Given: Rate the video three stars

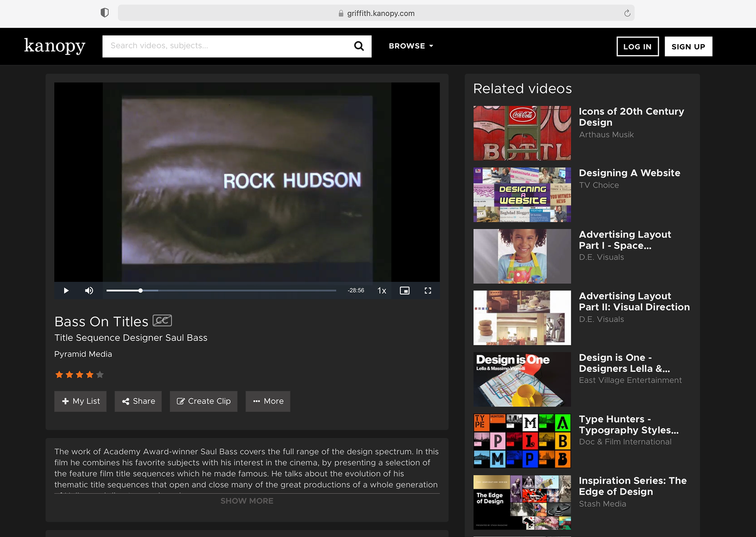Looking at the screenshot, I should click(80, 374).
